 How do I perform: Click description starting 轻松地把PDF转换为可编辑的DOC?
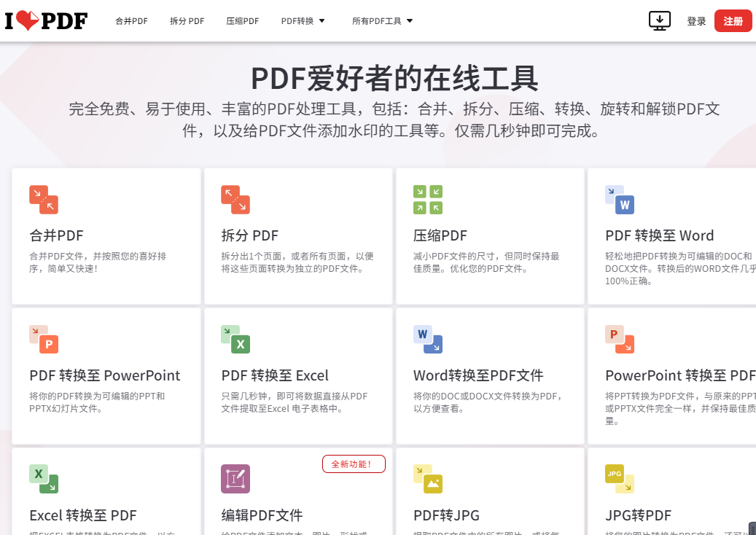coord(680,268)
